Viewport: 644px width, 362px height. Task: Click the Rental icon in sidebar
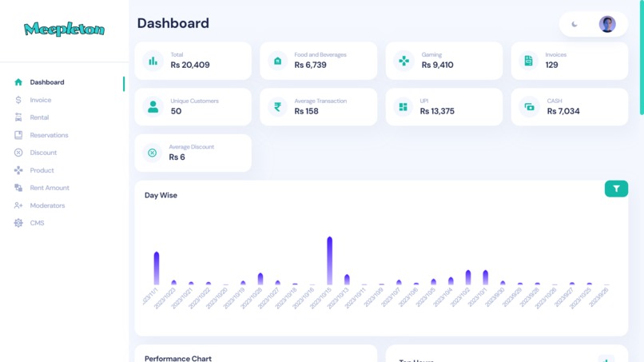[x=18, y=117]
